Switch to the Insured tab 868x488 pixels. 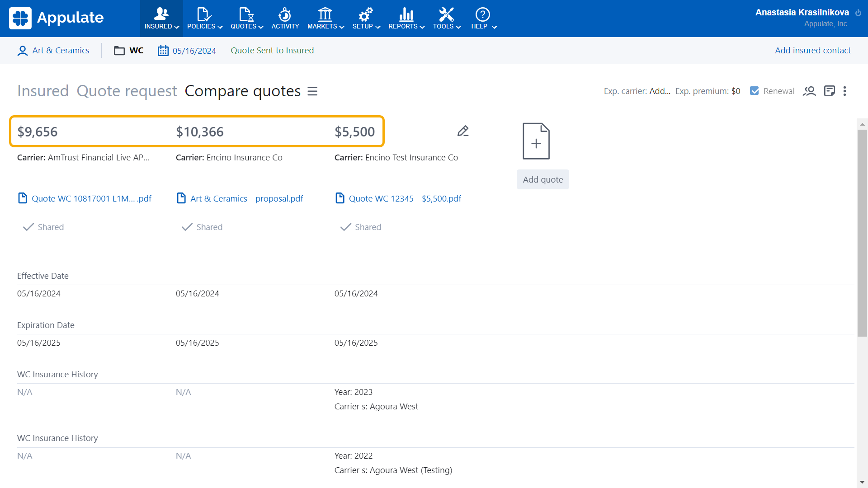pos(43,91)
